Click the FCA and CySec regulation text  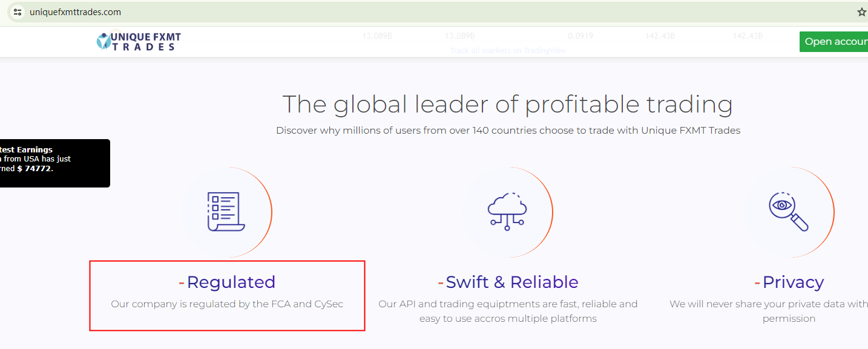click(x=227, y=304)
